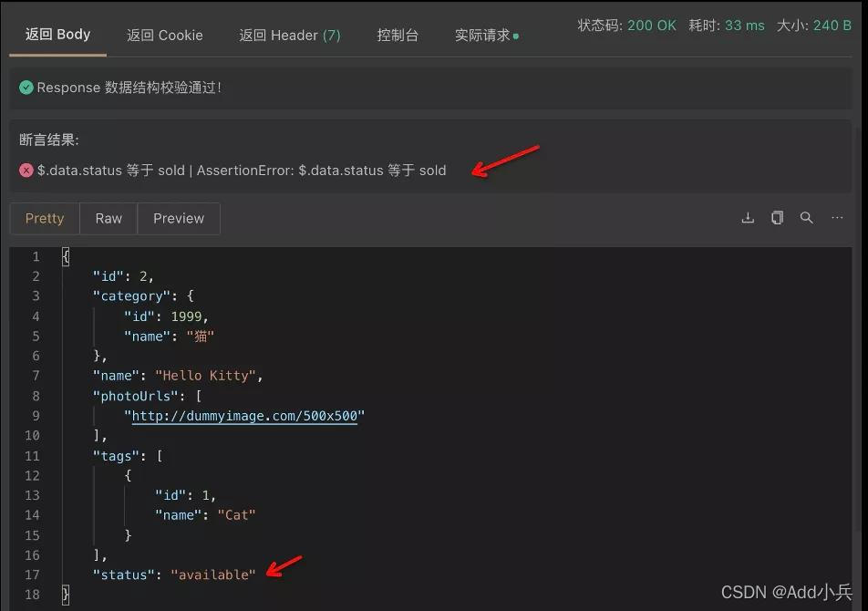Select Preview view mode
This screenshot has height=611, width=868.
click(179, 219)
